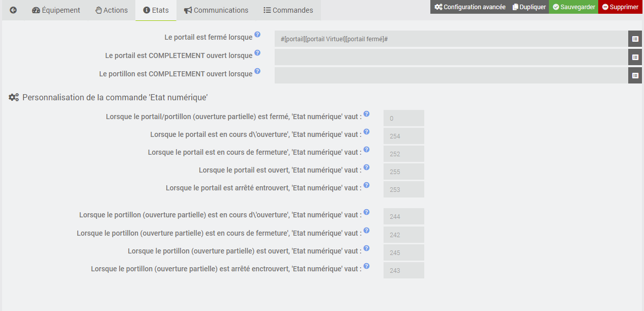Open the Actions tab
Viewport: 644px width, 311px height.
coord(111,10)
